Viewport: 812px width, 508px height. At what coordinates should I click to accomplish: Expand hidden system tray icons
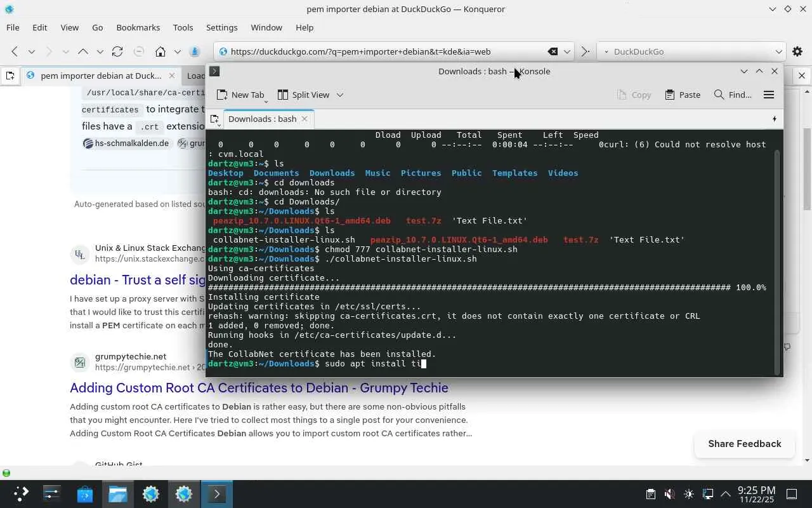click(x=726, y=493)
